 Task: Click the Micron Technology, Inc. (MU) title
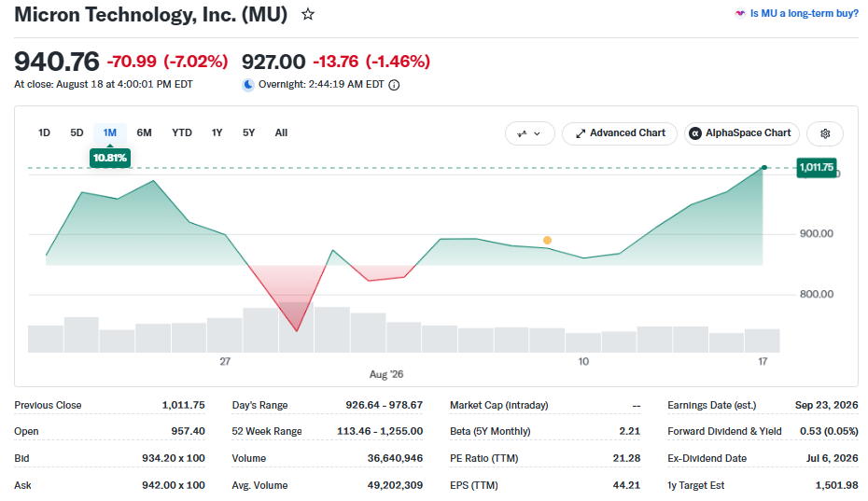pyautogui.click(x=150, y=14)
